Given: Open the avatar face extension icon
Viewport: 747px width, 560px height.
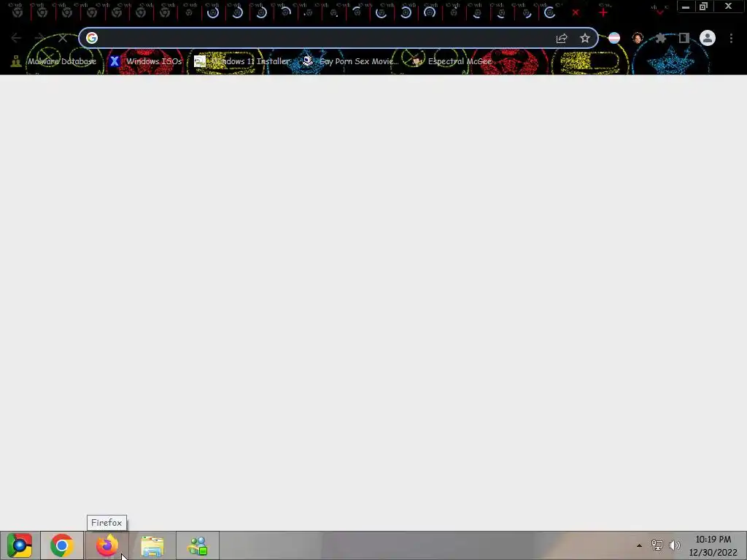Looking at the screenshot, I should 638,38.
